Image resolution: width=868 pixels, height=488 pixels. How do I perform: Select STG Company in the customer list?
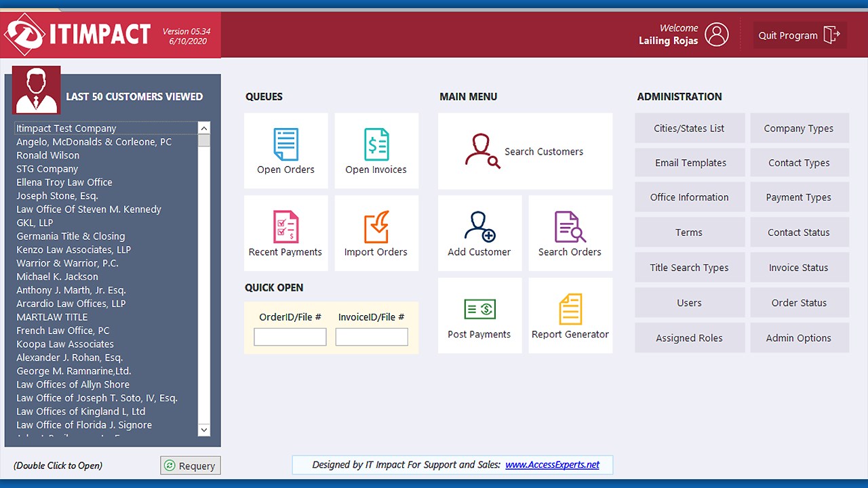(106, 169)
